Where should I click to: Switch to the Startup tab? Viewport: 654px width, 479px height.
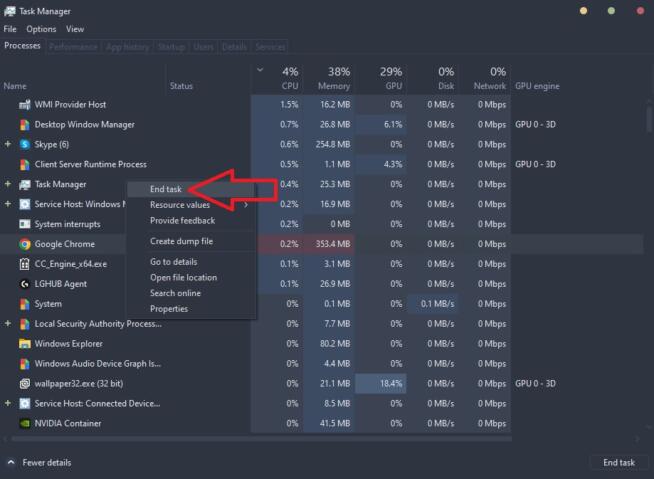171,47
